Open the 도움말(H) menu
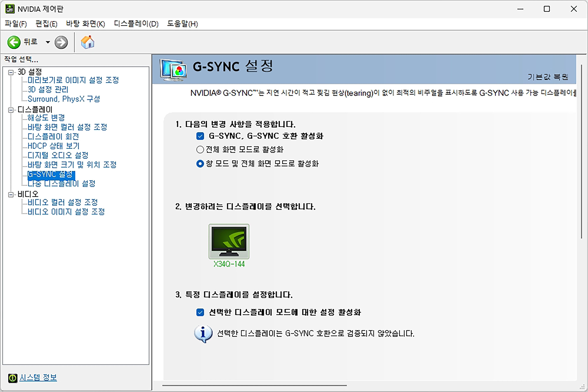This screenshot has height=392, width=588. 182,24
